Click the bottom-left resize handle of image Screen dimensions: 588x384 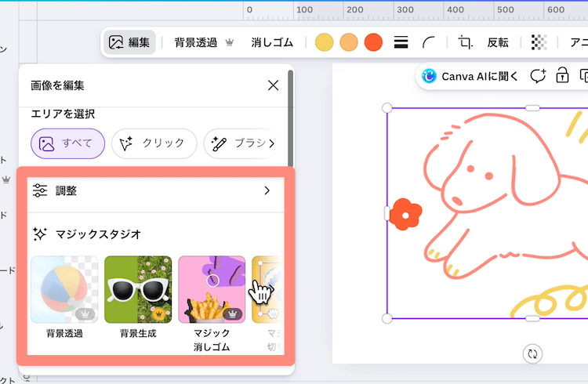[387, 318]
